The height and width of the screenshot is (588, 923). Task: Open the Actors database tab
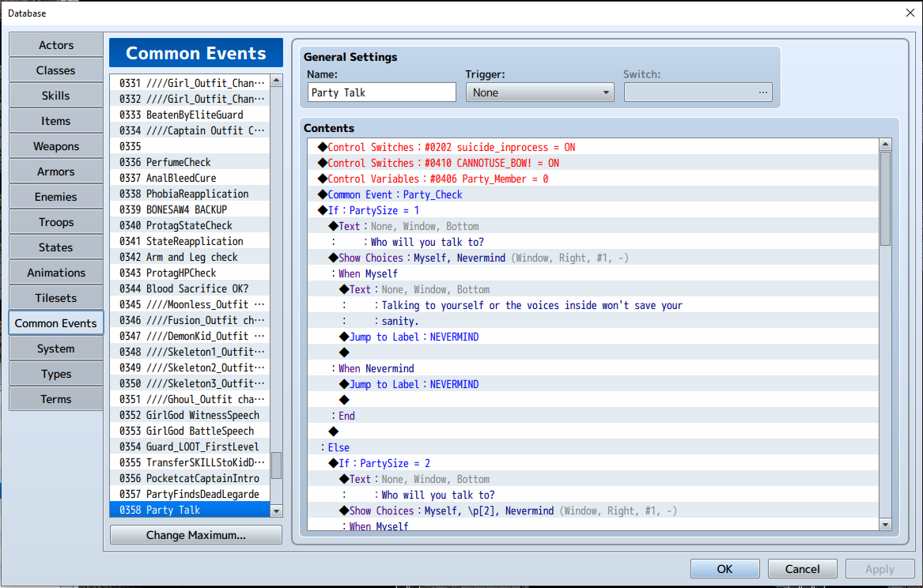tap(56, 45)
